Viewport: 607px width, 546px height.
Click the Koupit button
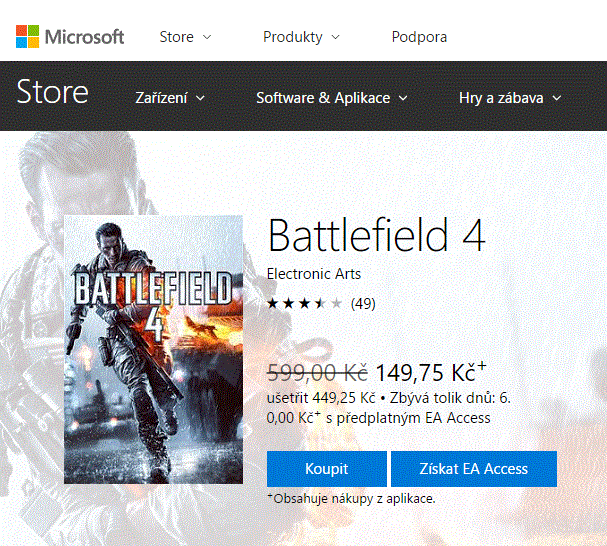pyautogui.click(x=327, y=469)
